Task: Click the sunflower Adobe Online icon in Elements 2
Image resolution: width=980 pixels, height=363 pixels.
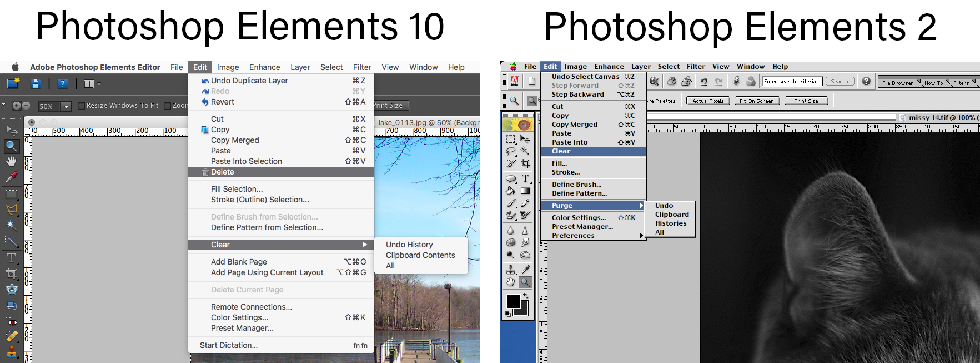Action: (x=518, y=125)
